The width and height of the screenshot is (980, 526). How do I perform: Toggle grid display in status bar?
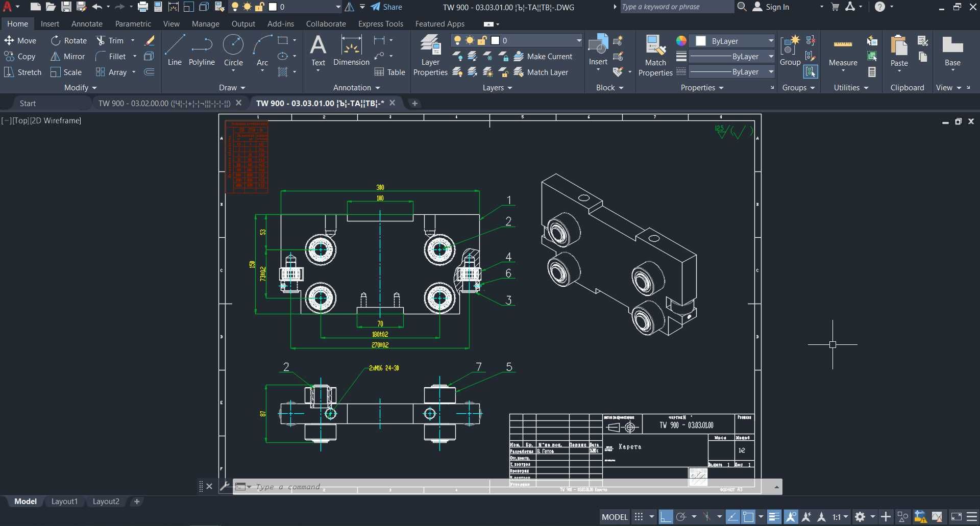pos(639,517)
